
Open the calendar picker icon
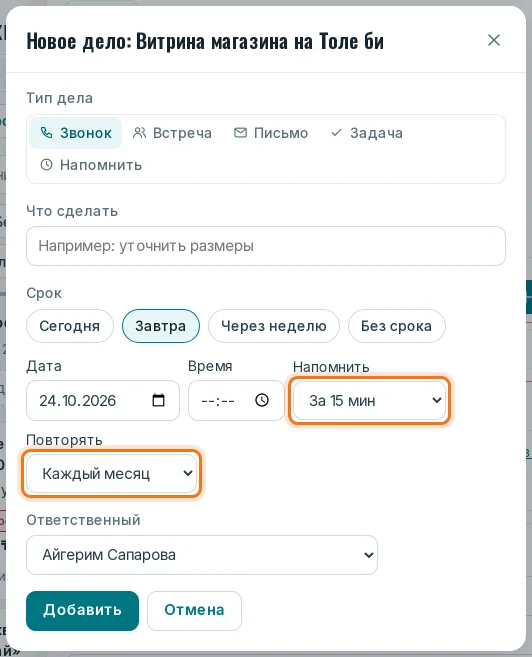(x=158, y=401)
